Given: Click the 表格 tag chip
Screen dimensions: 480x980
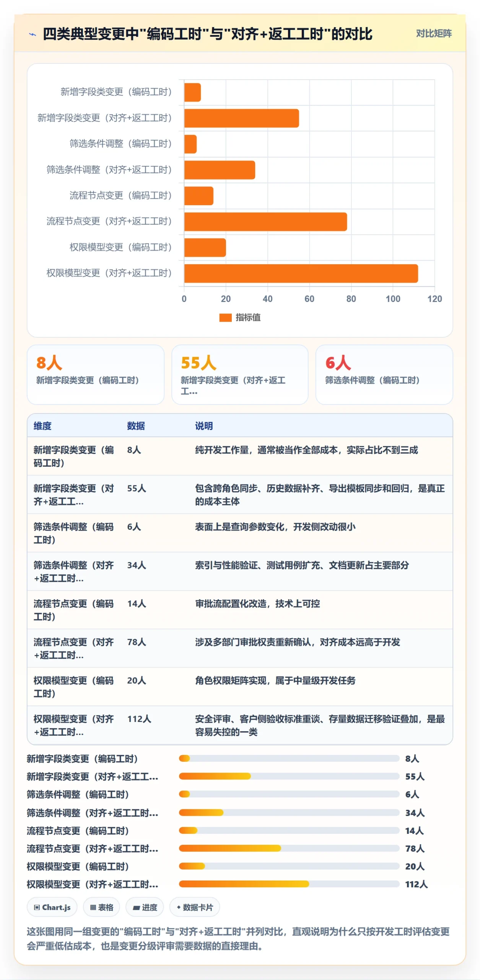Looking at the screenshot, I should pos(101,907).
